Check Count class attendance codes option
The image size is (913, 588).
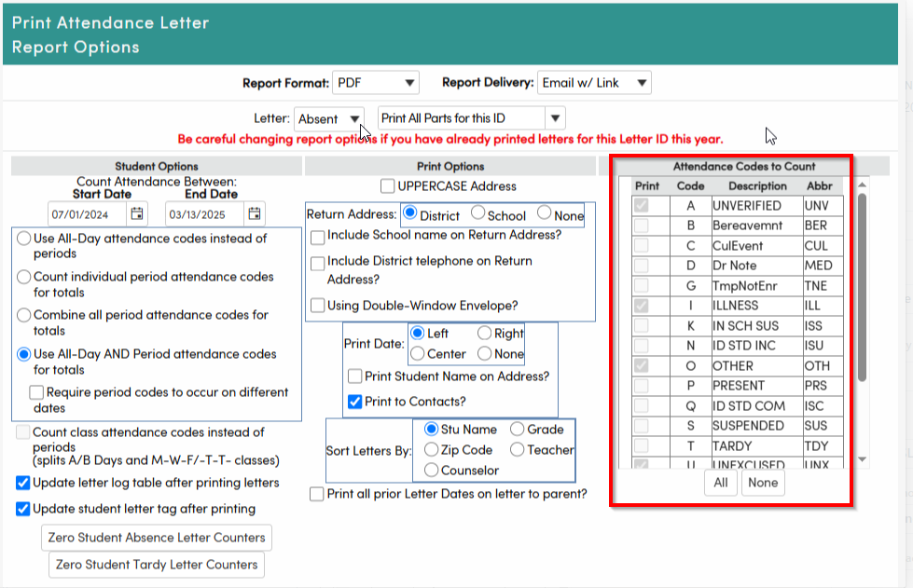pos(22,432)
